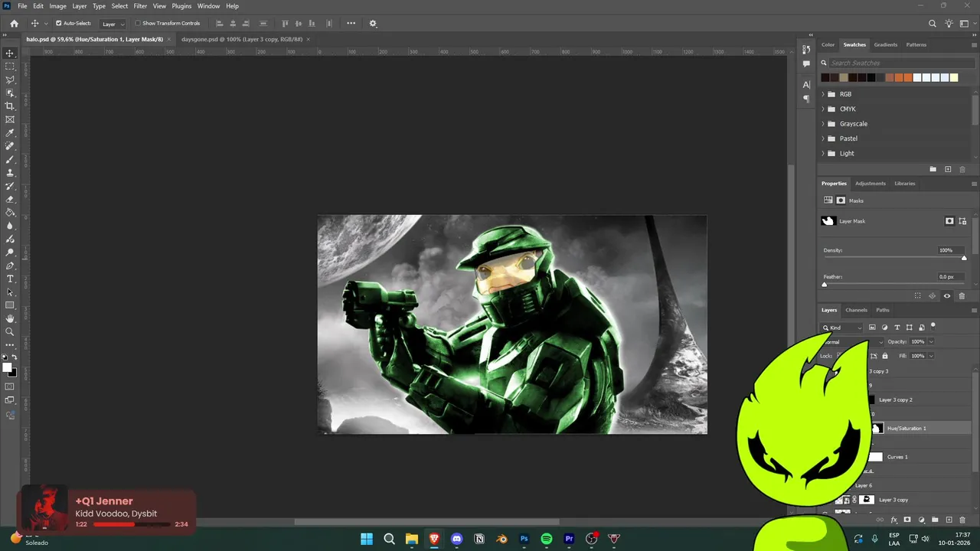Toggle the type layer filter icon

click(897, 328)
